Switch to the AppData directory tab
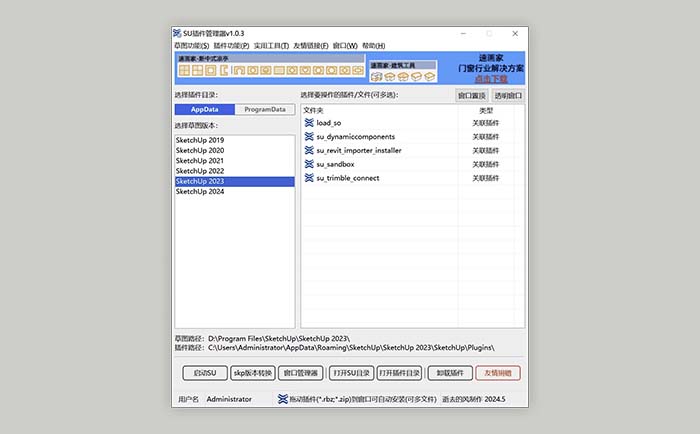The height and width of the screenshot is (434, 700). (x=204, y=109)
